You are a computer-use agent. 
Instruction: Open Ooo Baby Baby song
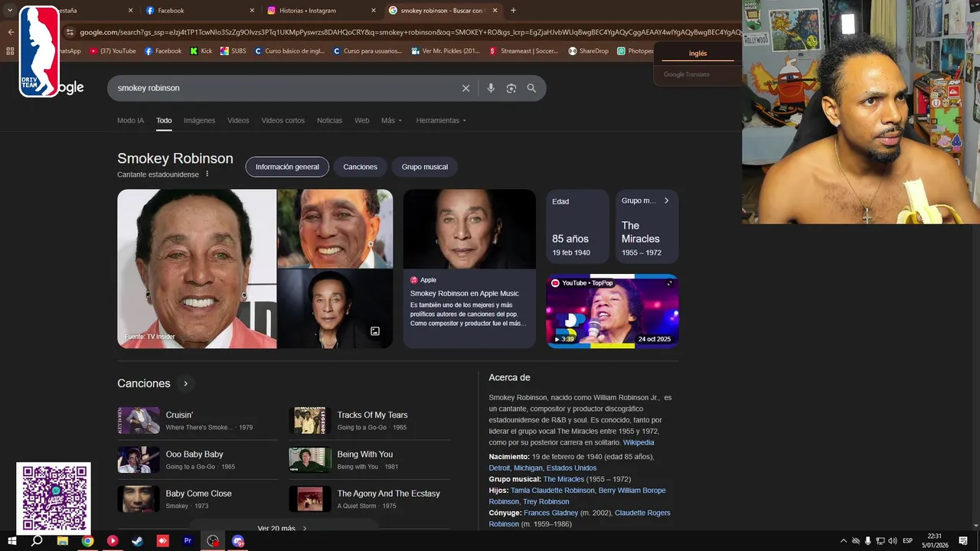(198, 460)
